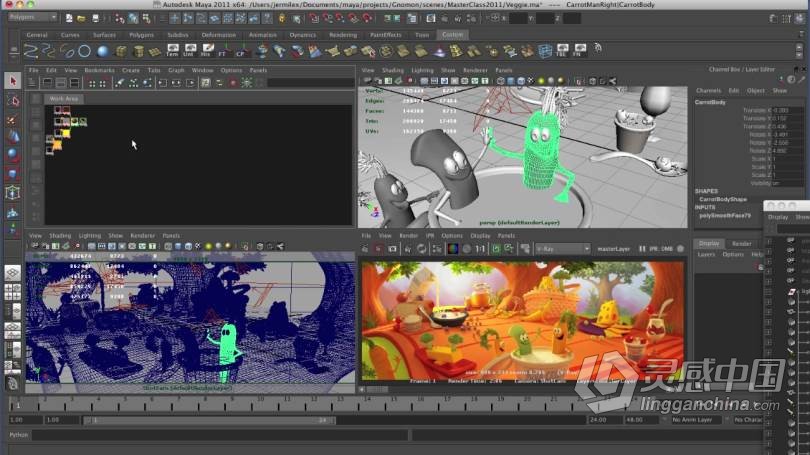This screenshot has width=810, height=455.
Task: Click the 'CP' shelf button
Action: [241, 50]
